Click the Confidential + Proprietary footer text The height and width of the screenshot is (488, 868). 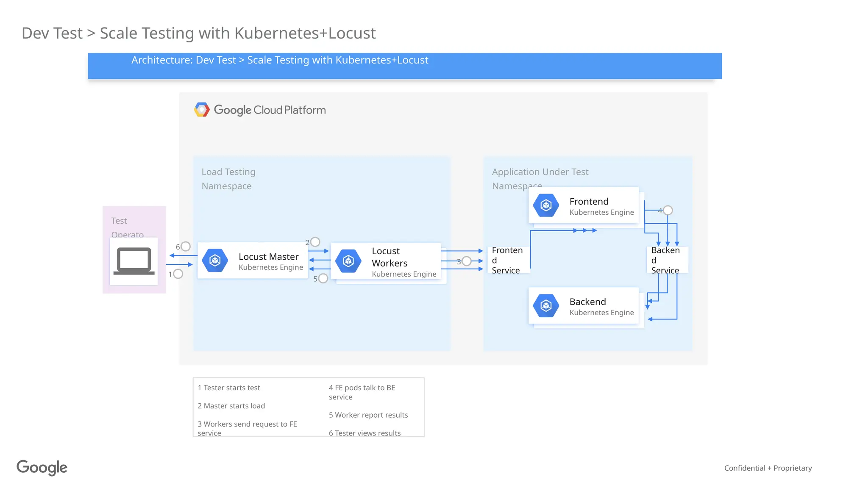click(x=768, y=468)
